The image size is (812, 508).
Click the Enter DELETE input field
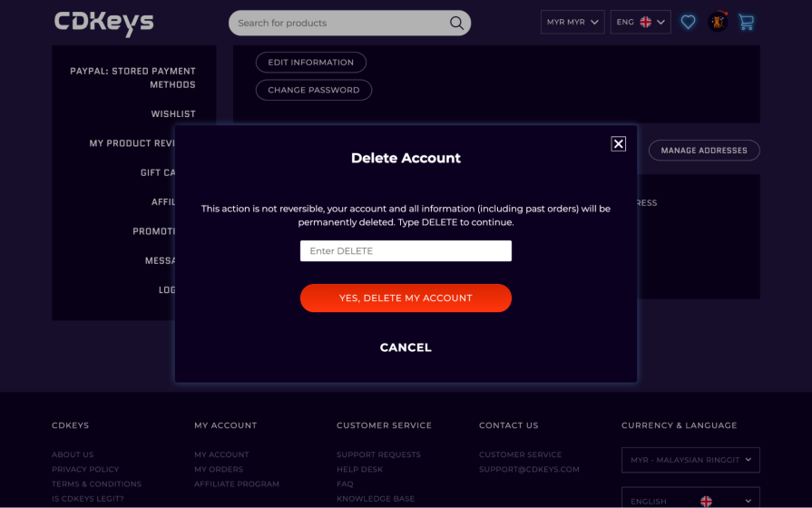(406, 250)
